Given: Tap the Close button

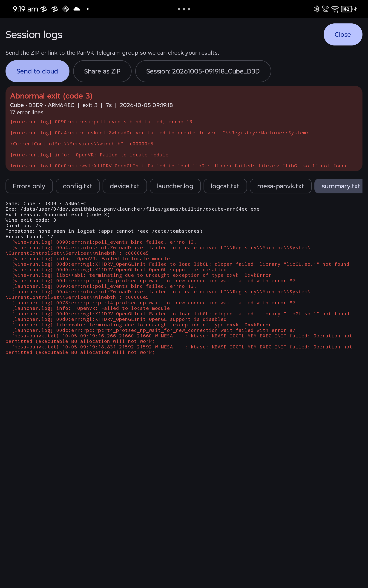Looking at the screenshot, I should pos(343,34).
